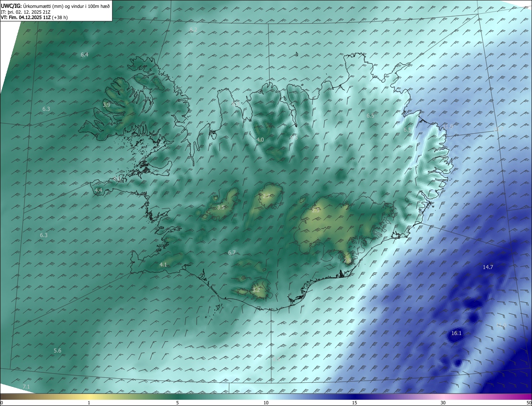Click the 4.1 value on Reykjanes peninsula
The image size is (532, 406).
coord(163,264)
